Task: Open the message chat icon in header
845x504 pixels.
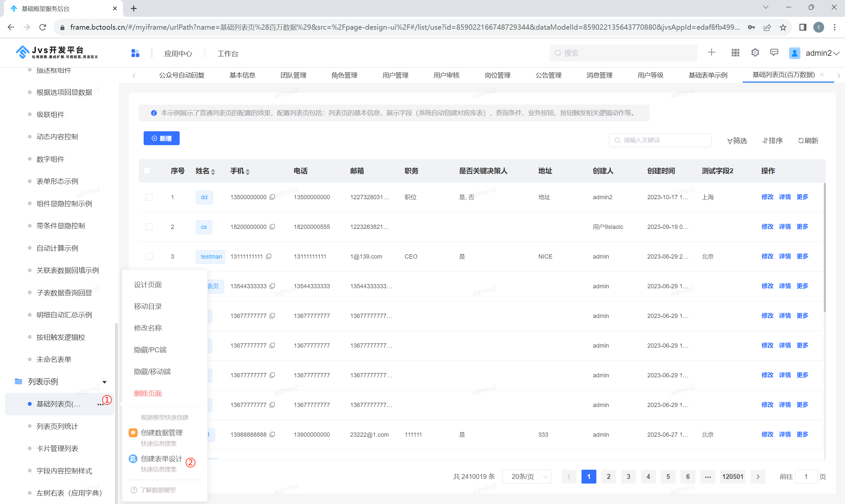Action: click(774, 53)
